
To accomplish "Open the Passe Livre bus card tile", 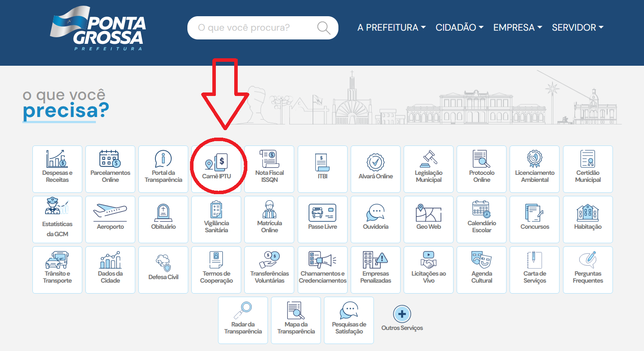I will 323,220.
